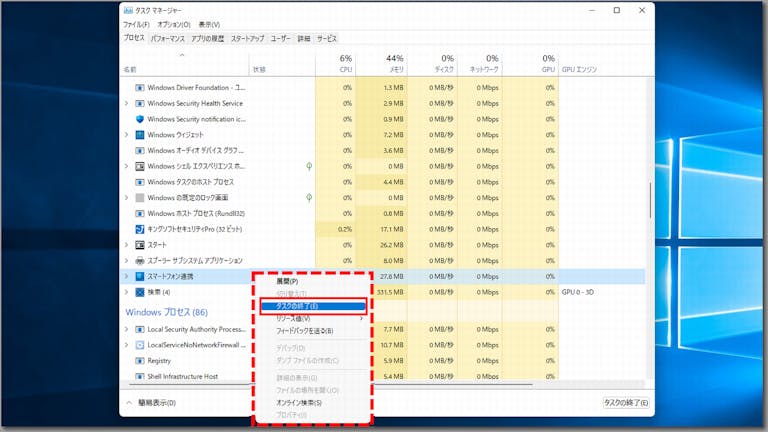The height and width of the screenshot is (432, 768).
Task: Click 簡易表示(D) to show fewer details
Action: click(x=151, y=403)
